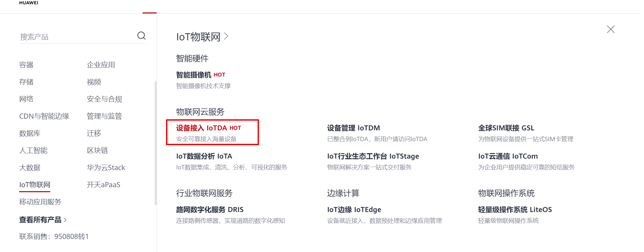The image size is (644, 252).
Task: Switch to 安全与合规 category
Action: click(104, 99)
